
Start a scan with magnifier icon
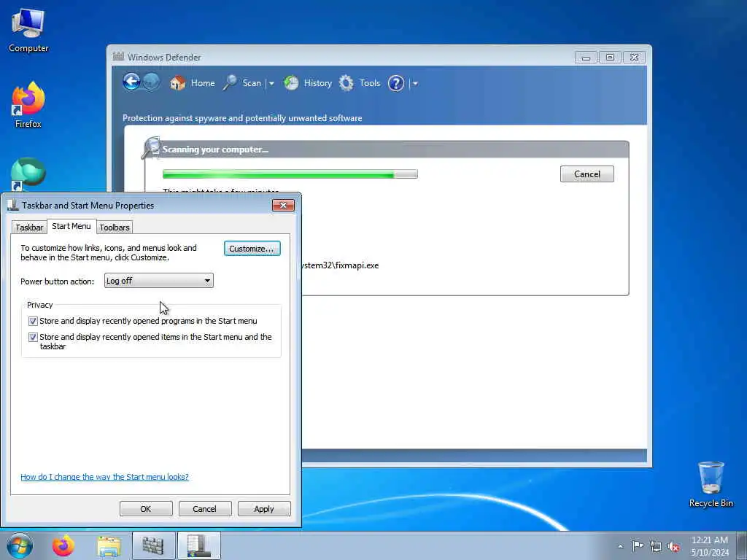tap(230, 83)
